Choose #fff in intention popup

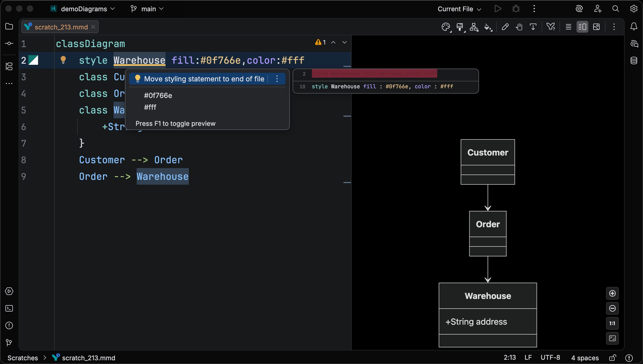(150, 107)
